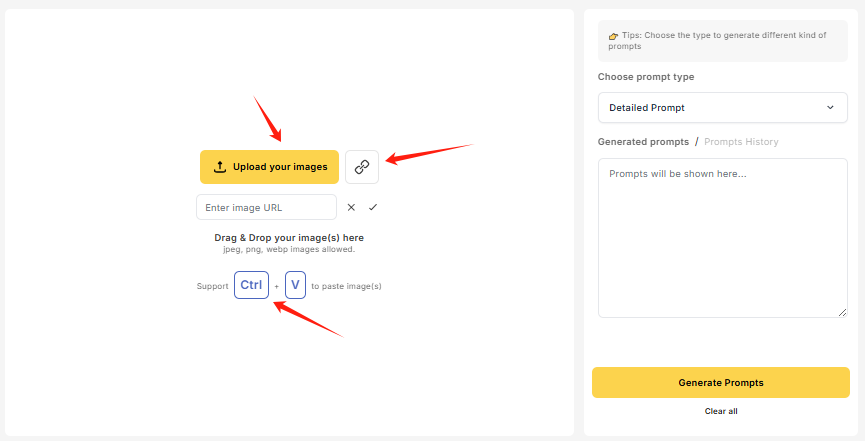
Task: Click the Generate Prompts button
Action: [x=721, y=383]
